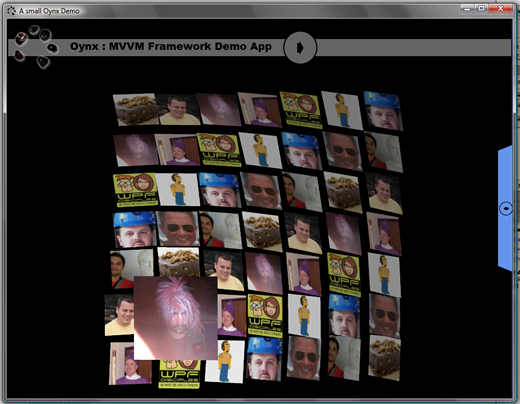Click the Oynx MVVM Framework Demo App title
The height and width of the screenshot is (404, 520).
tap(171, 46)
